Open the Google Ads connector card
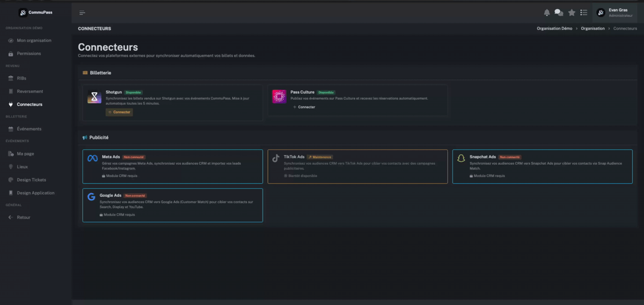This screenshot has width=644, height=305. (173, 205)
